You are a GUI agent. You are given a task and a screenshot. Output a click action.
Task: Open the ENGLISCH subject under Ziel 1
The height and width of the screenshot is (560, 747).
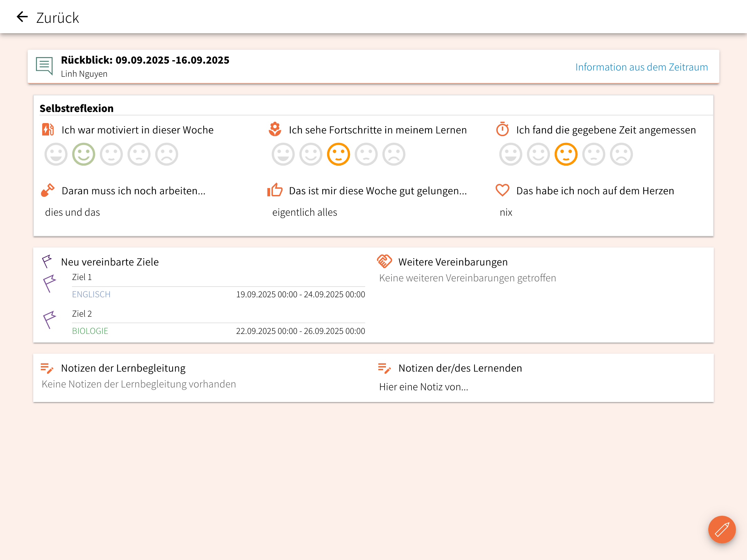(x=91, y=294)
